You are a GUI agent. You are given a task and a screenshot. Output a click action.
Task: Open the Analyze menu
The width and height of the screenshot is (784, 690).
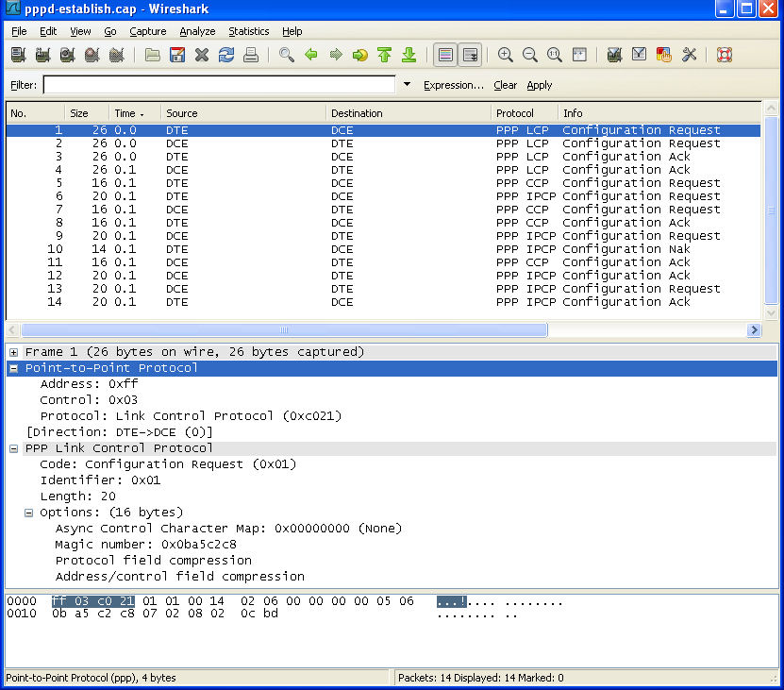197,31
